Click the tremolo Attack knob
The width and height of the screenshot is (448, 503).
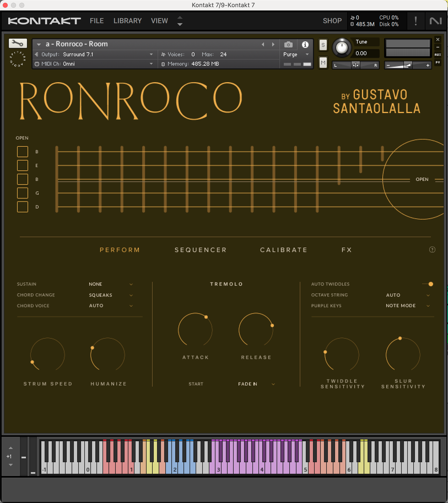click(x=195, y=330)
